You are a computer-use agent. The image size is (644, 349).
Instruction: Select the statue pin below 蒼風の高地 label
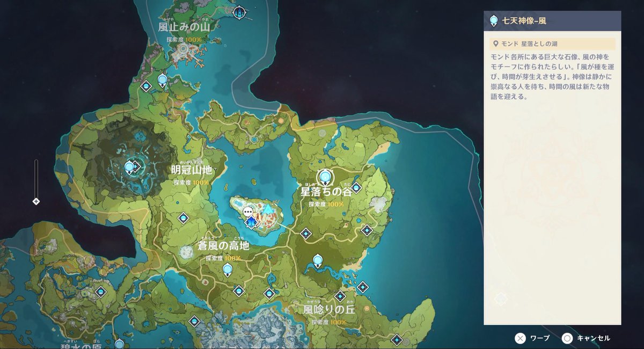(x=228, y=270)
